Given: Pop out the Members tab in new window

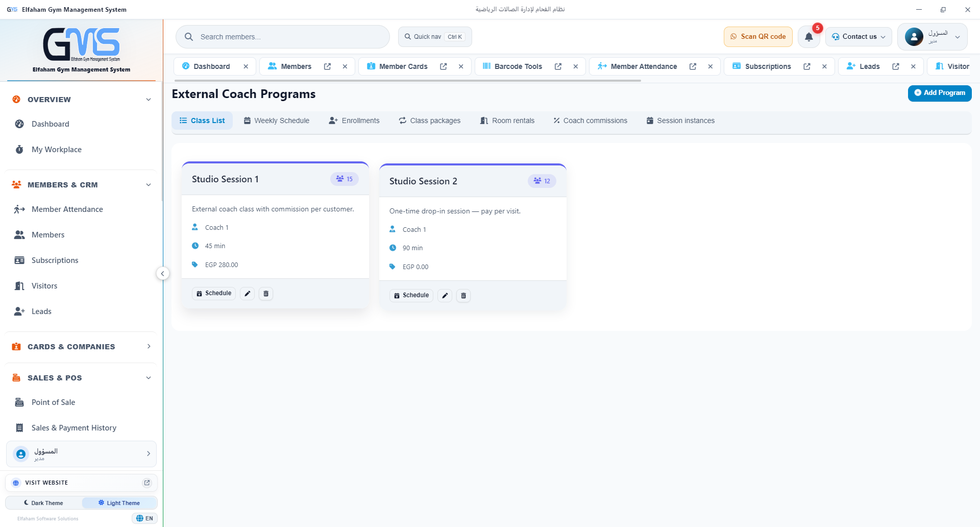Looking at the screenshot, I should tap(328, 66).
